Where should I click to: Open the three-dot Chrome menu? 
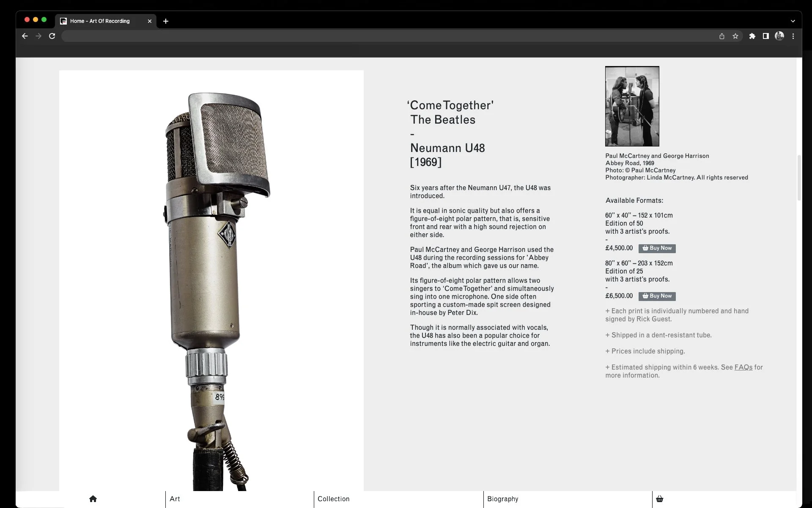[x=793, y=36]
